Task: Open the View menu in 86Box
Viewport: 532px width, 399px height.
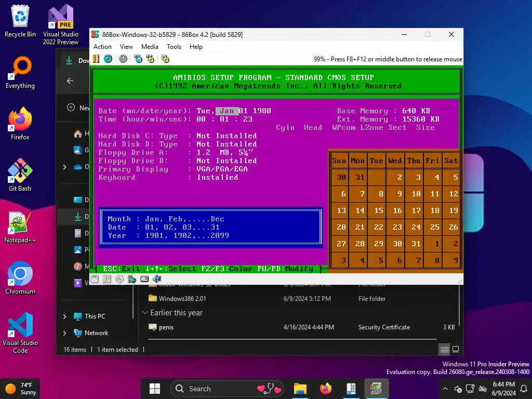Action: point(126,47)
